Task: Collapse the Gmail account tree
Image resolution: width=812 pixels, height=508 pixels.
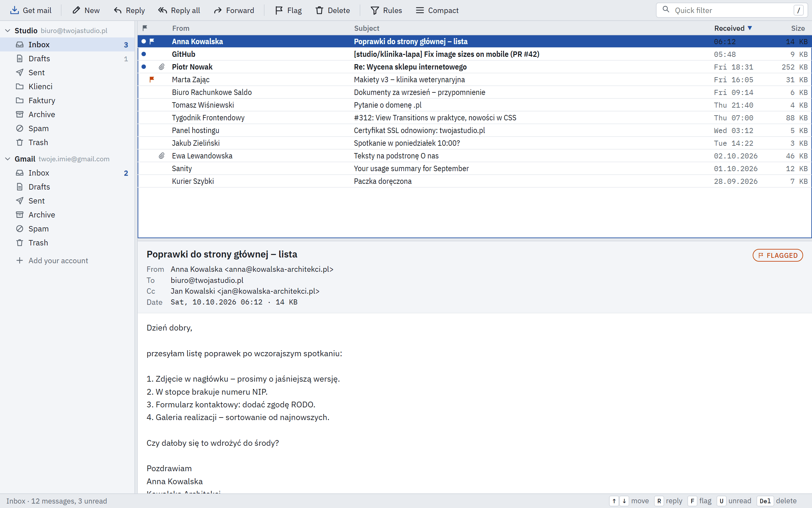Action: [8, 159]
